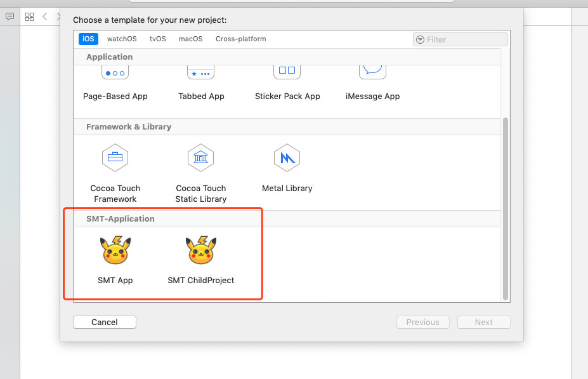588x379 pixels.
Task: Select the SMT App Pikachu icon
Action: coord(115,250)
